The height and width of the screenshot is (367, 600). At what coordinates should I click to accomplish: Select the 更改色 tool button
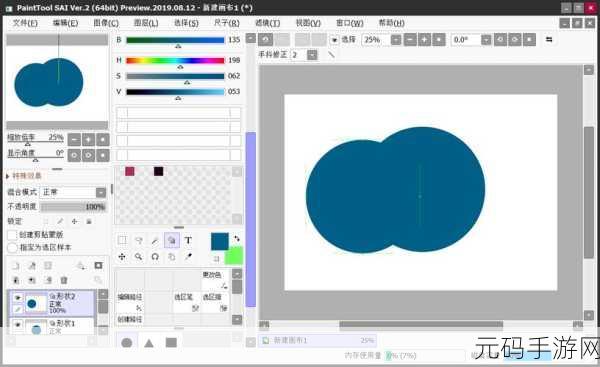tap(215, 280)
